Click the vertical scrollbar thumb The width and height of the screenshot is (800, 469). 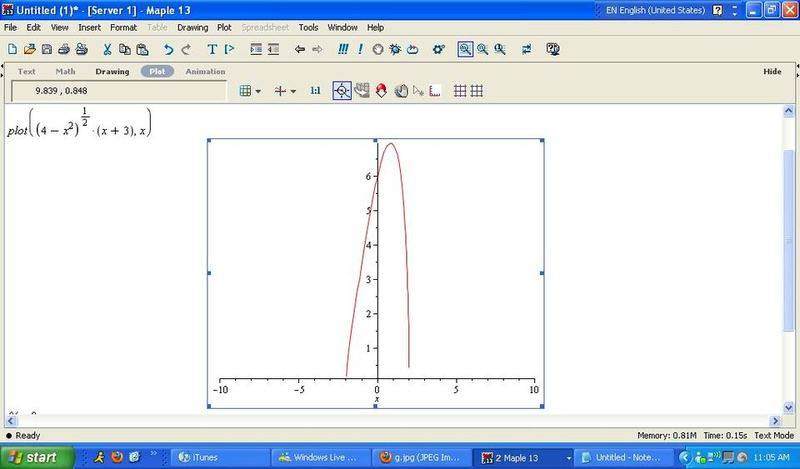click(788, 240)
